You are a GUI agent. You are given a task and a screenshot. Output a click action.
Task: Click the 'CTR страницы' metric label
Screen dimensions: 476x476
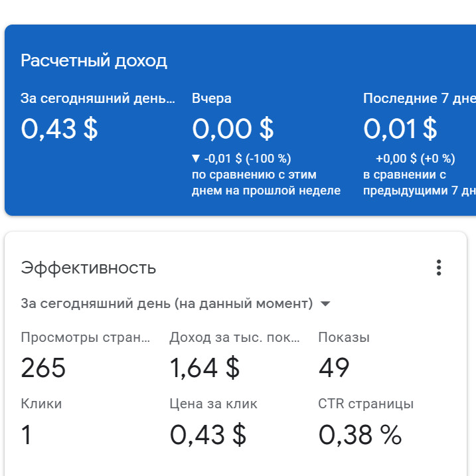click(366, 404)
